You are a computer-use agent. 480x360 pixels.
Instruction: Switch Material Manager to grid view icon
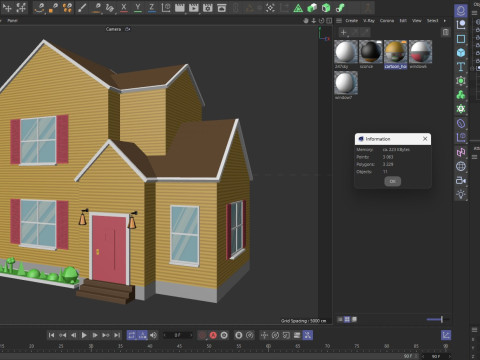click(347, 319)
